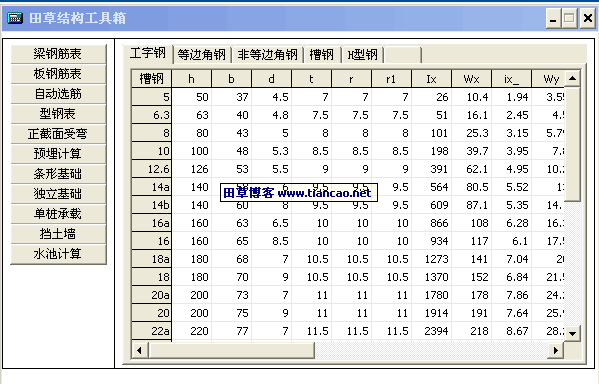Click Ix value 1914 in row 20

pyautogui.click(x=432, y=313)
